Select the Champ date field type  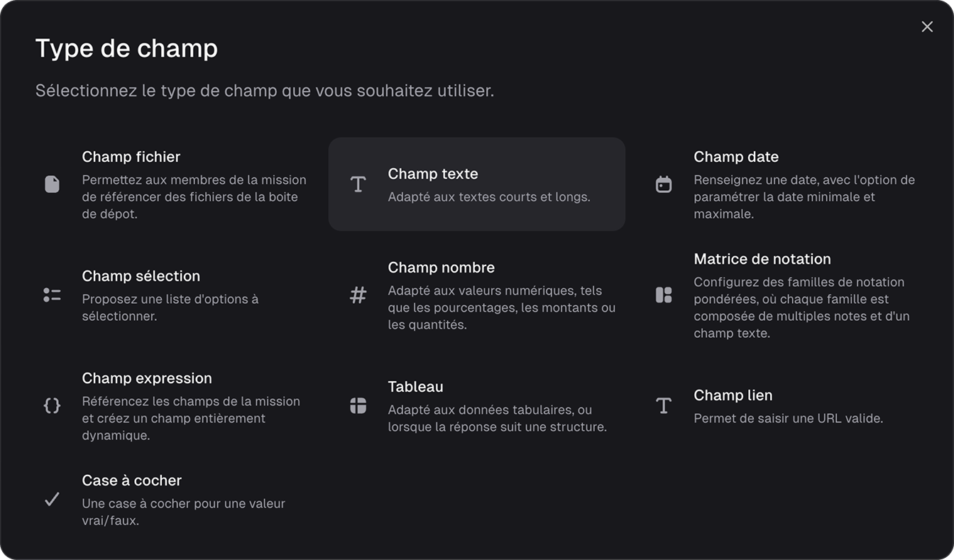tap(781, 184)
